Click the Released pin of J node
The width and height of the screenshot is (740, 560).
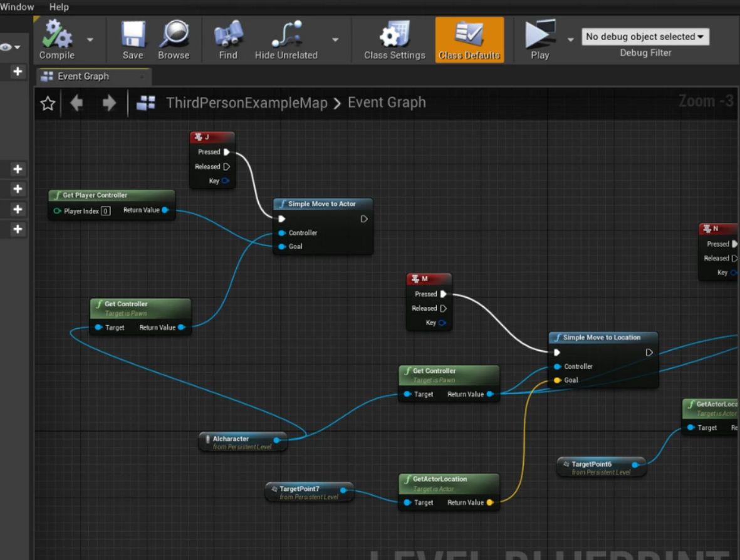click(226, 167)
